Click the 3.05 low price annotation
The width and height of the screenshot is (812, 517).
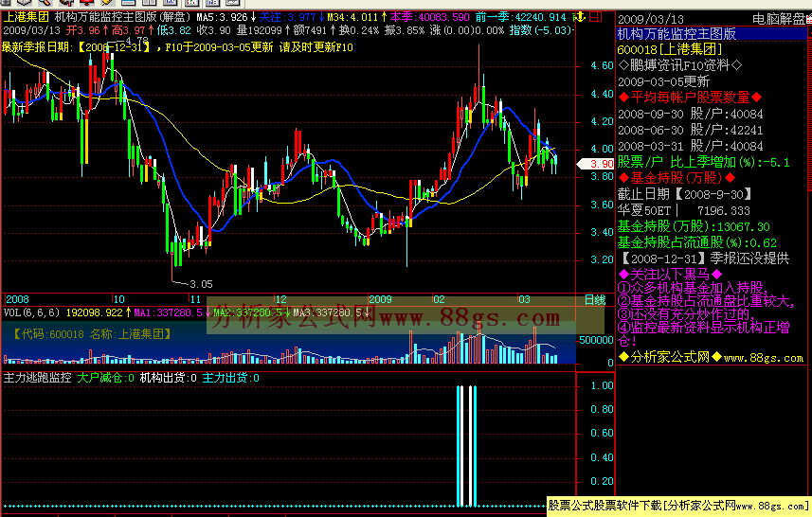click(x=201, y=284)
